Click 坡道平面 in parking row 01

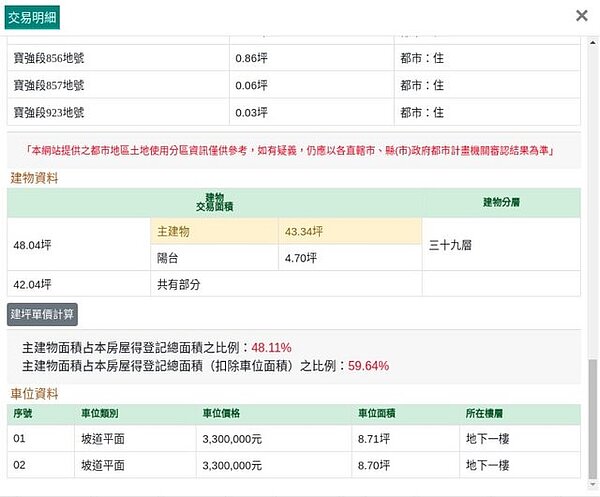[x=103, y=438]
